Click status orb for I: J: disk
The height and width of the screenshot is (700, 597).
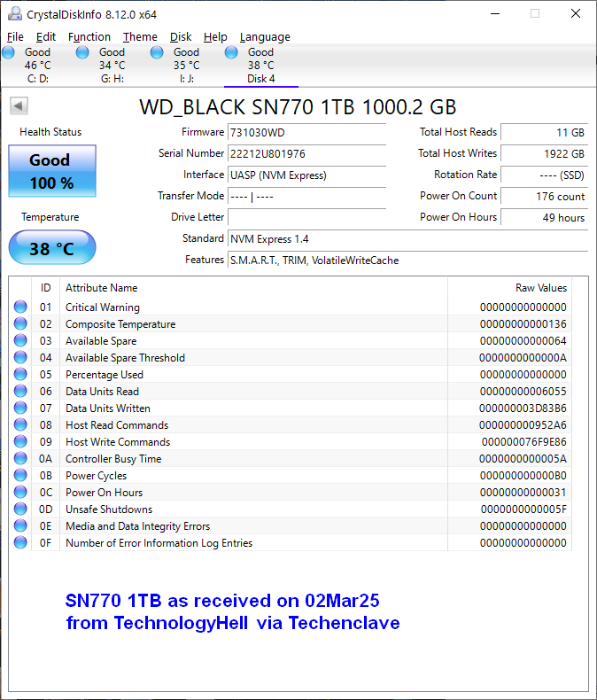(157, 52)
